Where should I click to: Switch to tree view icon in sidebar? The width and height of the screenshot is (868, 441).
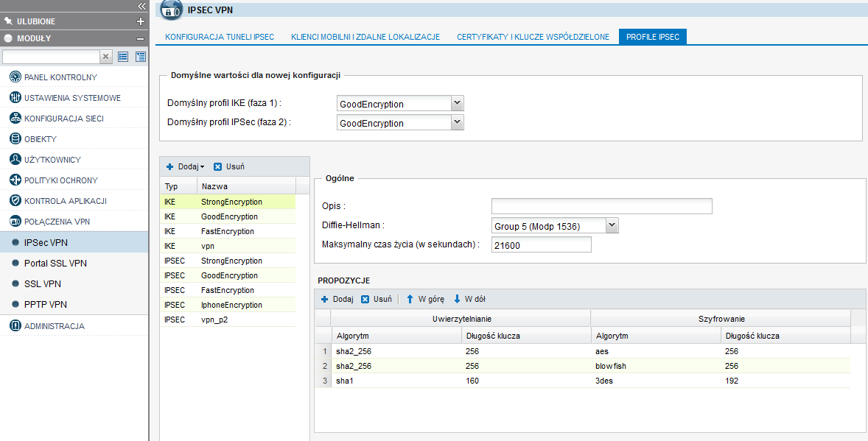click(141, 57)
